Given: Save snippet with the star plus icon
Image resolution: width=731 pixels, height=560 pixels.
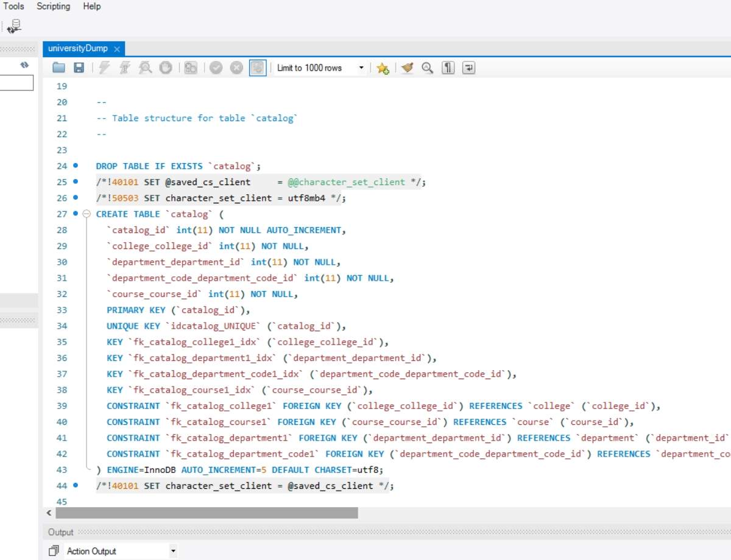Looking at the screenshot, I should tap(383, 68).
